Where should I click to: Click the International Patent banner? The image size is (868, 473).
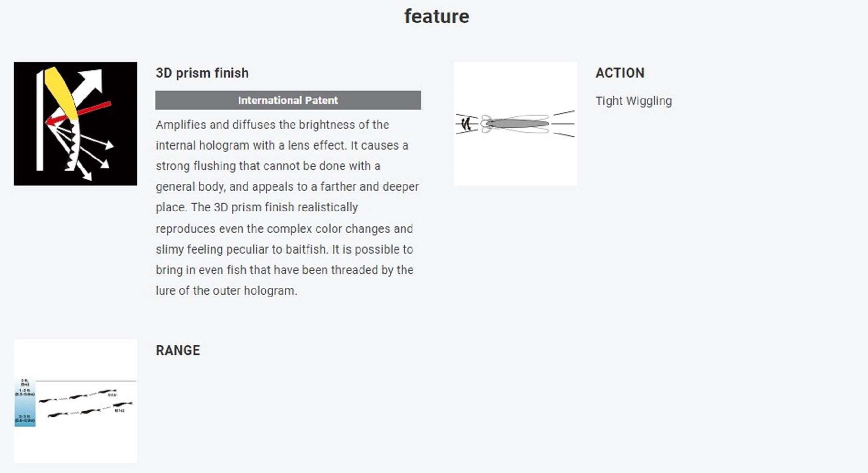[288, 100]
